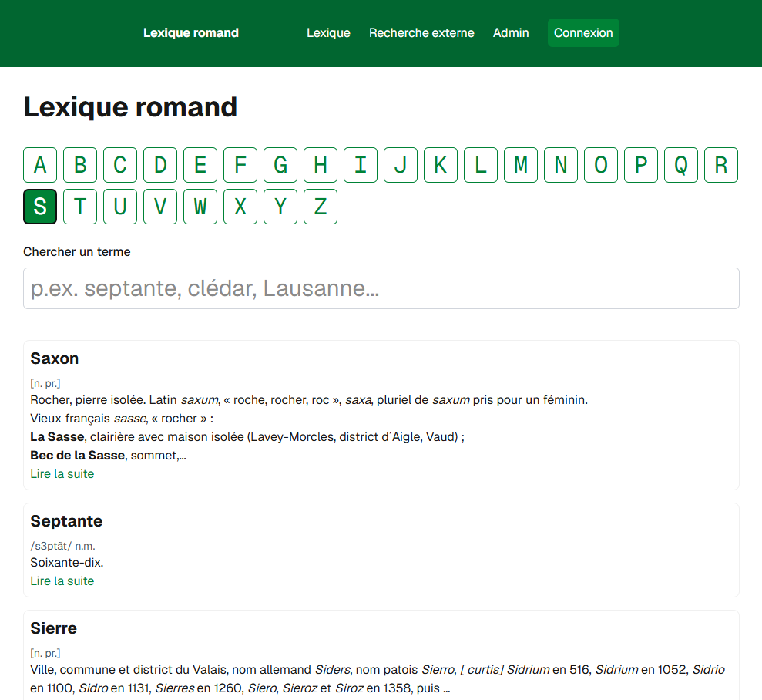Viewport: 762px width, 700px height.
Task: Click the Lexique romand site brand link
Action: pos(191,33)
